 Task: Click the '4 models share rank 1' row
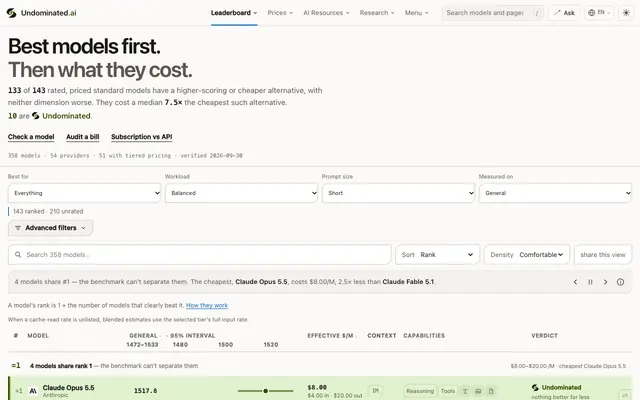click(320, 366)
